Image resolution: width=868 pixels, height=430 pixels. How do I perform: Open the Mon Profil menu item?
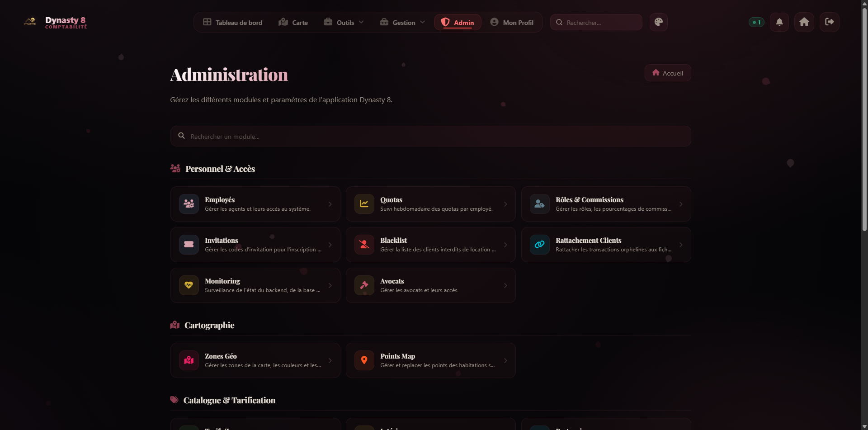pyautogui.click(x=512, y=23)
